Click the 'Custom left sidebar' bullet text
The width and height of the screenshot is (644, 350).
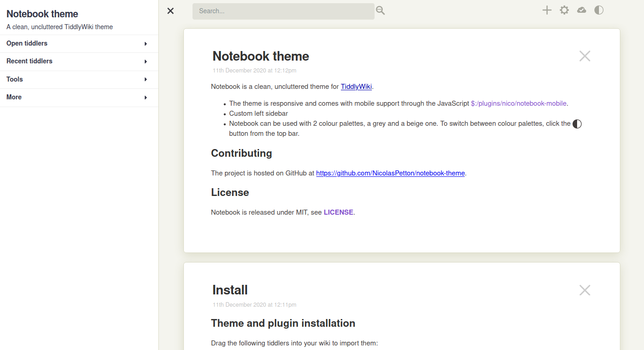click(x=259, y=113)
